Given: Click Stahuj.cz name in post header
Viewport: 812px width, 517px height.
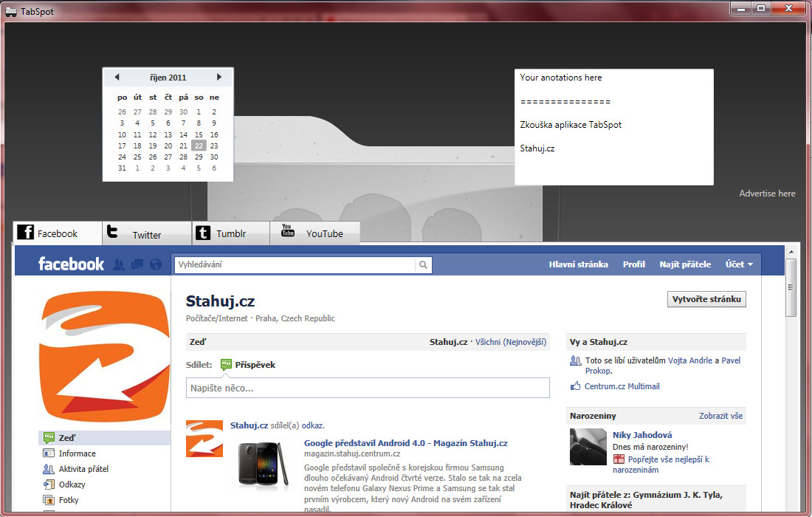Looking at the screenshot, I should pyautogui.click(x=249, y=425).
